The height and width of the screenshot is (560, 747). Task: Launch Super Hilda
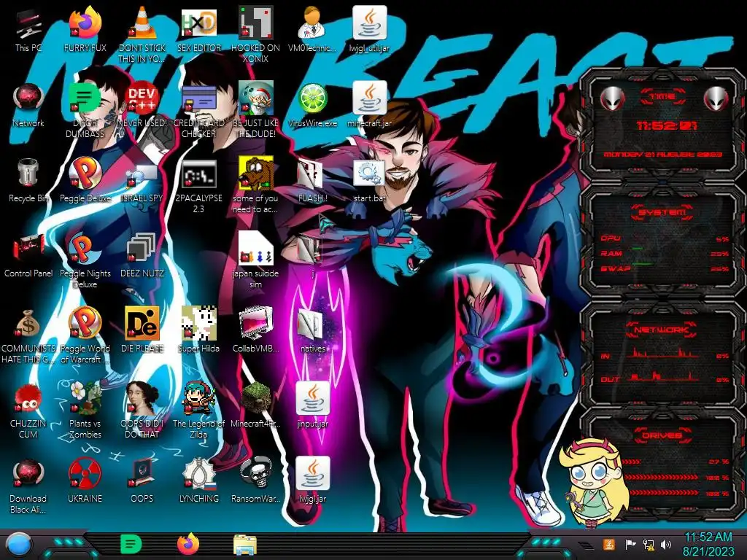199,324
